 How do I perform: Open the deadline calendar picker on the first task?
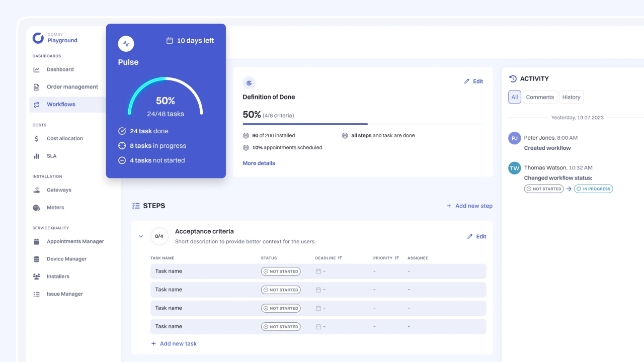319,271
